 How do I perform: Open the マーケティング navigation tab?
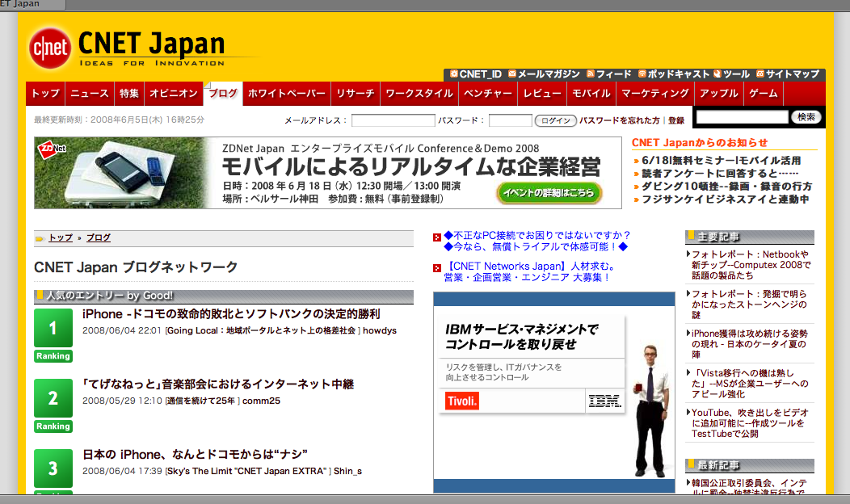[654, 93]
